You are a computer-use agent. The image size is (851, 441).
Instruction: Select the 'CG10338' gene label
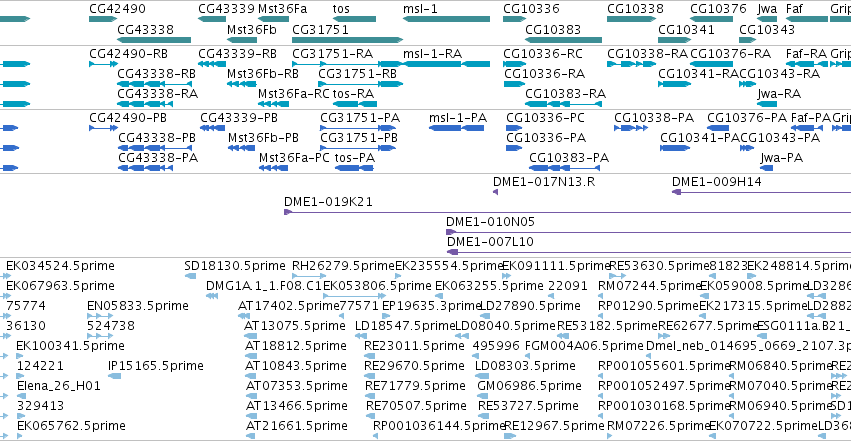click(635, 9)
